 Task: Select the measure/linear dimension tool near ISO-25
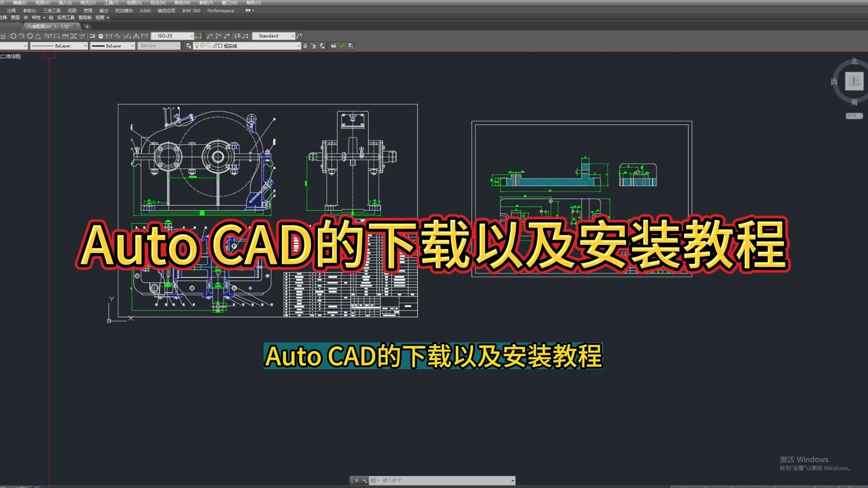click(199, 36)
